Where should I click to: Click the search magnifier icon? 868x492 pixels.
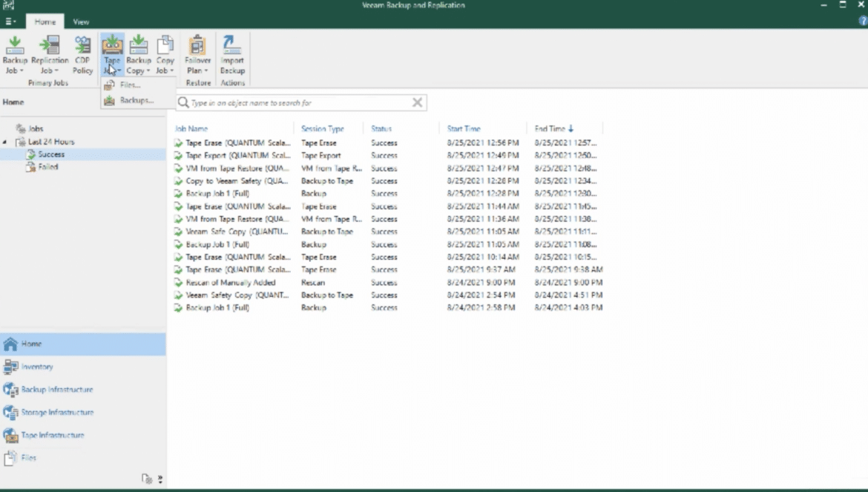click(x=183, y=102)
